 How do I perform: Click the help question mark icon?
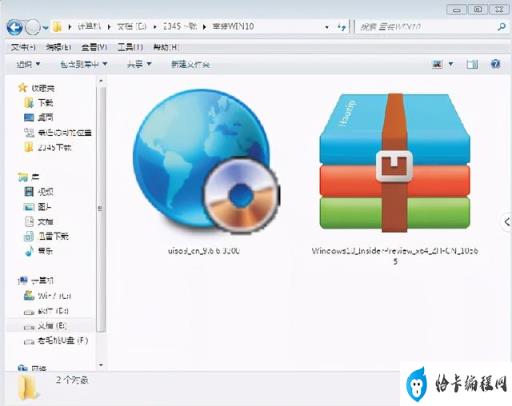[495, 64]
